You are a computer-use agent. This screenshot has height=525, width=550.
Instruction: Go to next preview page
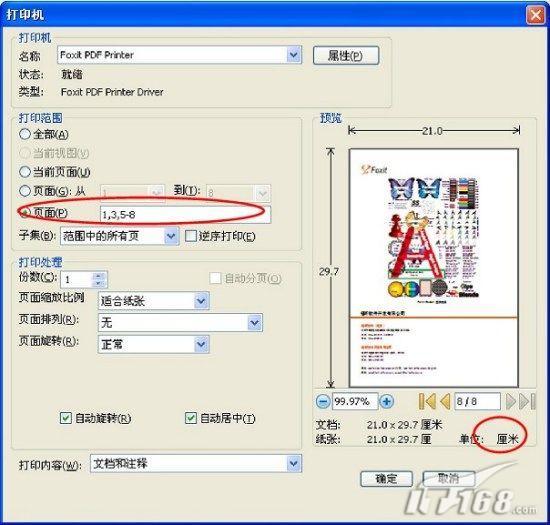tap(511, 401)
